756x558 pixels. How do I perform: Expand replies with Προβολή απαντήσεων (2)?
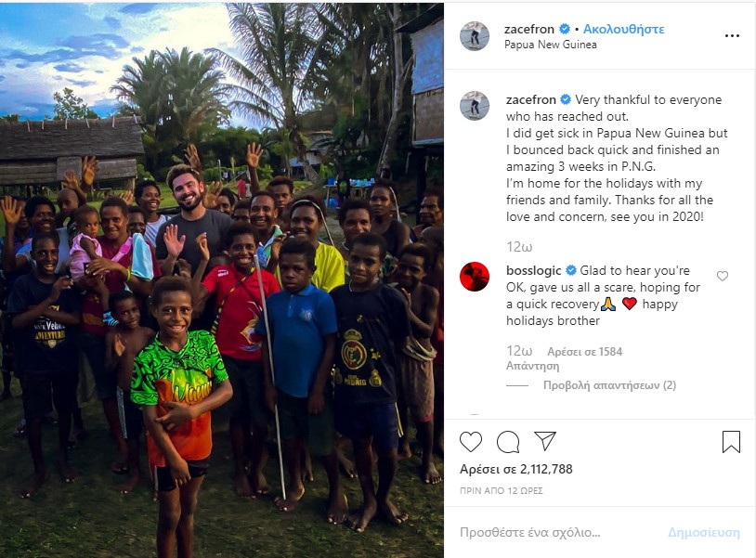click(609, 385)
